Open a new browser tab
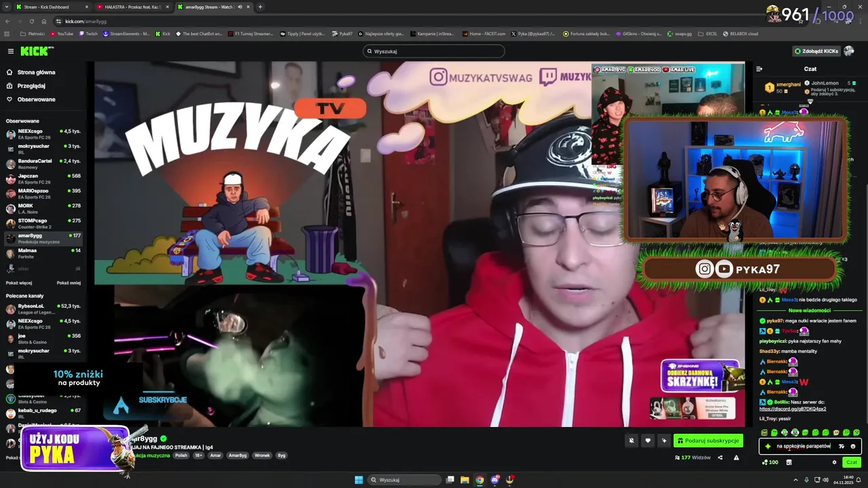Screen dimensions: 868x488 click(x=260, y=7)
